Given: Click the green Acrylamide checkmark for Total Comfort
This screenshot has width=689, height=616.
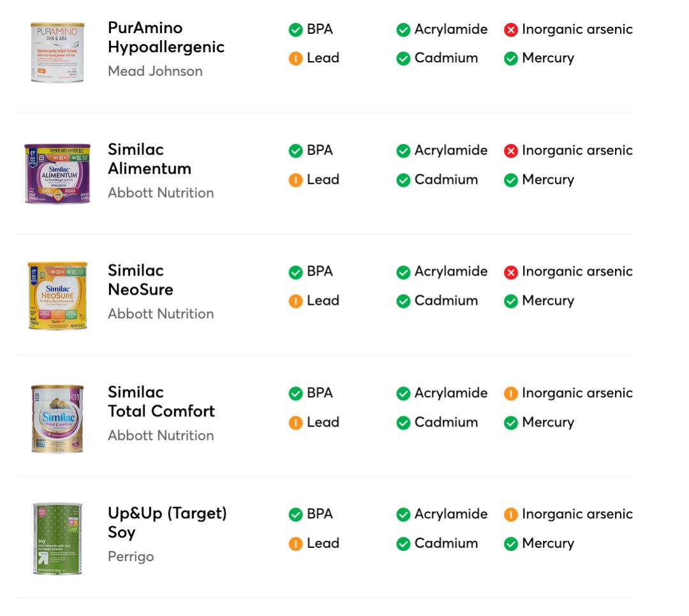Looking at the screenshot, I should [x=403, y=393].
